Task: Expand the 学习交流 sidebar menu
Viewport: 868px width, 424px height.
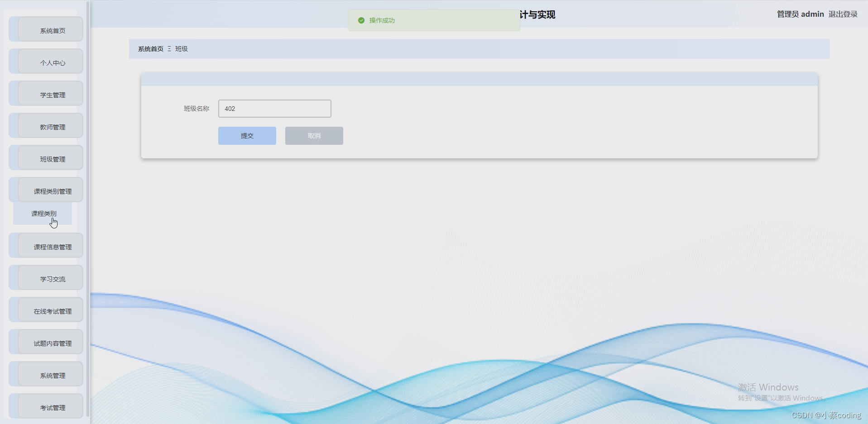Action: (x=46, y=278)
